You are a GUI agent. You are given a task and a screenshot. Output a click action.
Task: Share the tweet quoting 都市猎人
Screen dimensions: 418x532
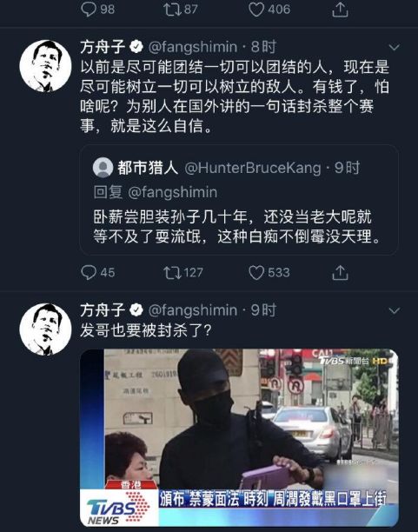pos(340,272)
